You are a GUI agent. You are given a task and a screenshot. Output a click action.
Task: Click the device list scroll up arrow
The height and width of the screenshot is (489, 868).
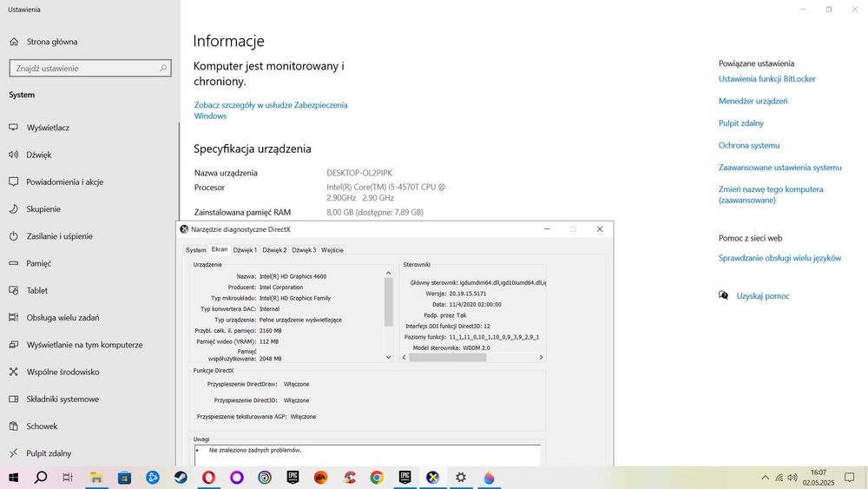coord(389,273)
